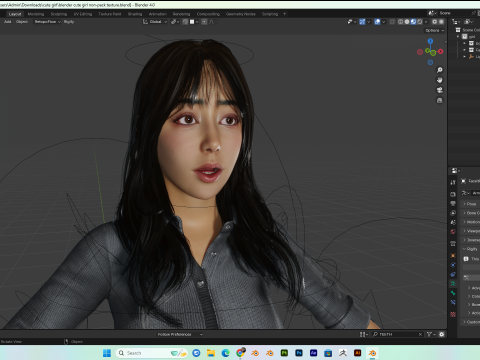Image resolution: width=480 pixels, height=360 pixels.
Task: Expand the Custom Properties panel
Action: (x=471, y=322)
